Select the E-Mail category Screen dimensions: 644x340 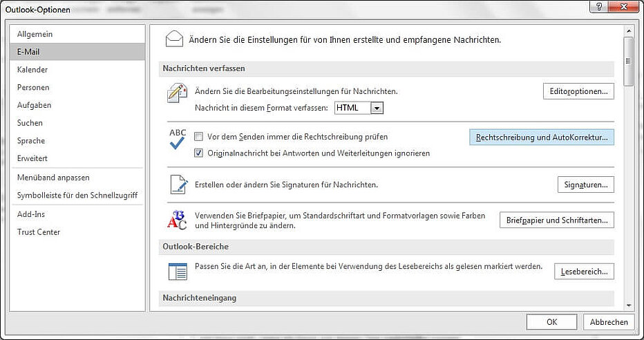tap(77, 52)
